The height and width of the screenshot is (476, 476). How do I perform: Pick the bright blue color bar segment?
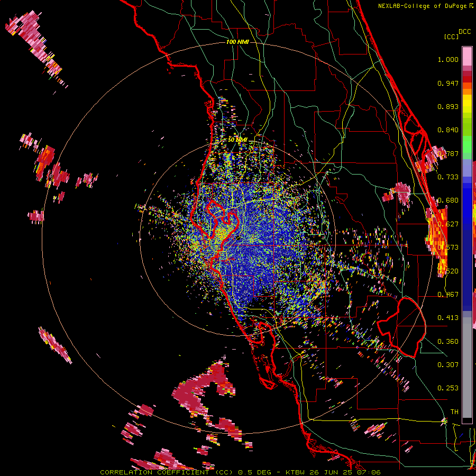coord(467,202)
